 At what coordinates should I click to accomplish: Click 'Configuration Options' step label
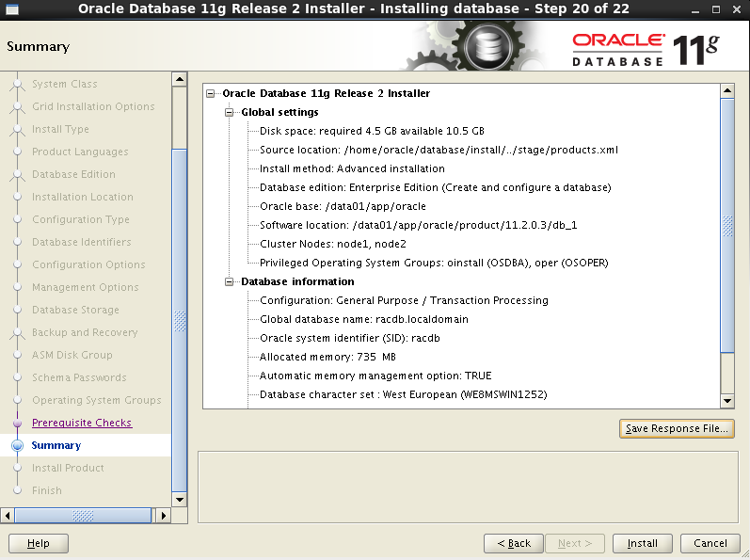(x=88, y=264)
